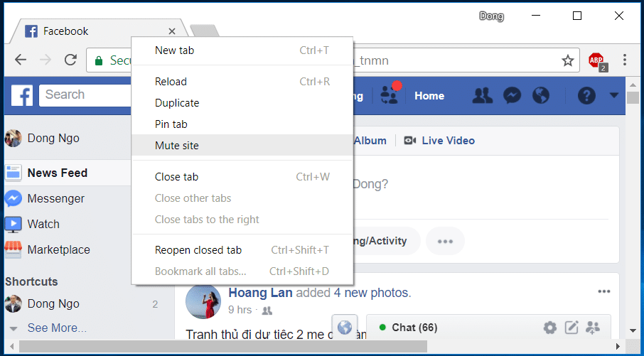Open the Messenger icon in the Facebook top bar

[x=512, y=95]
